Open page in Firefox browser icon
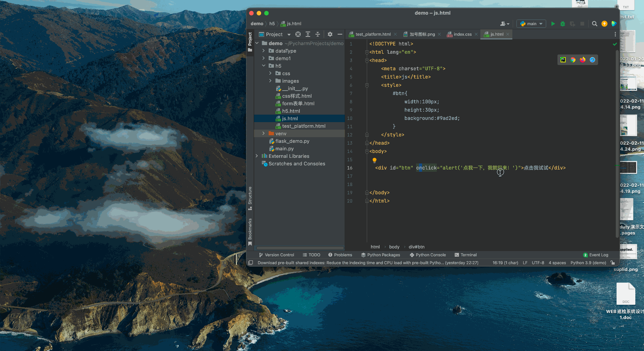 point(583,60)
